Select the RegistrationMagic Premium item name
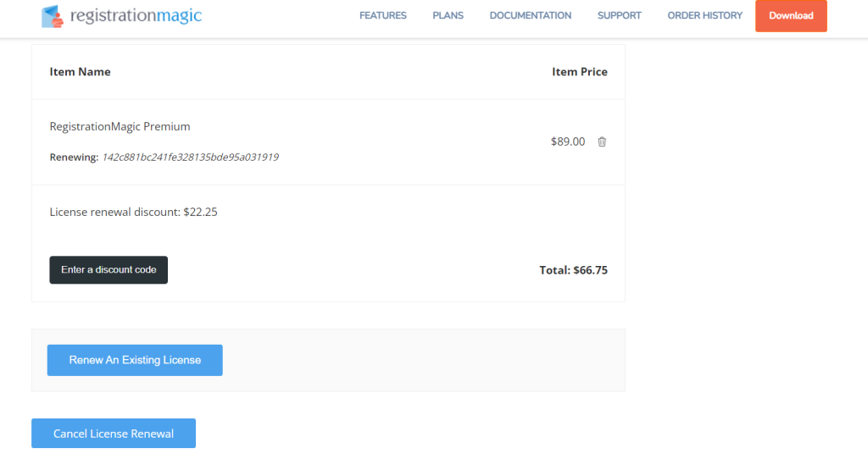Viewport: 868px width, 465px height. pyautogui.click(x=120, y=126)
